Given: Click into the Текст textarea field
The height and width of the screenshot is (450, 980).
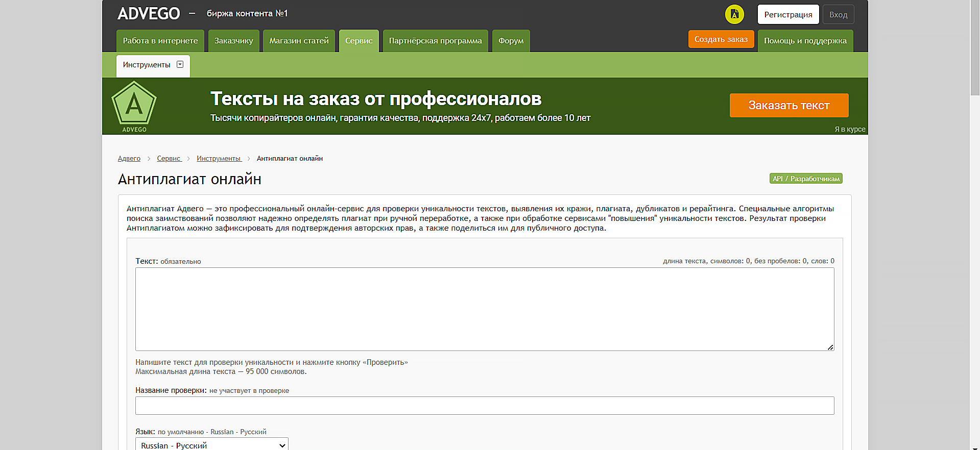Looking at the screenshot, I should pos(485,309).
